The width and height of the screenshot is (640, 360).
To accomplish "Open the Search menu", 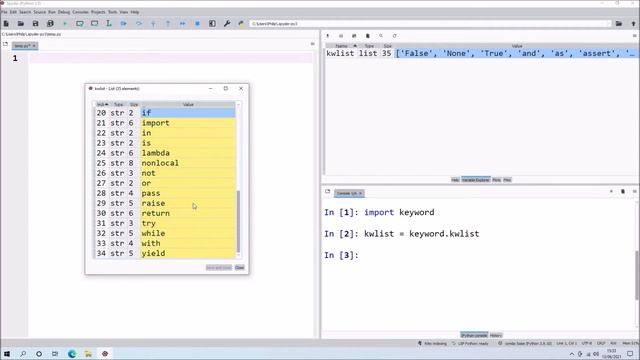I will tap(25, 12).
